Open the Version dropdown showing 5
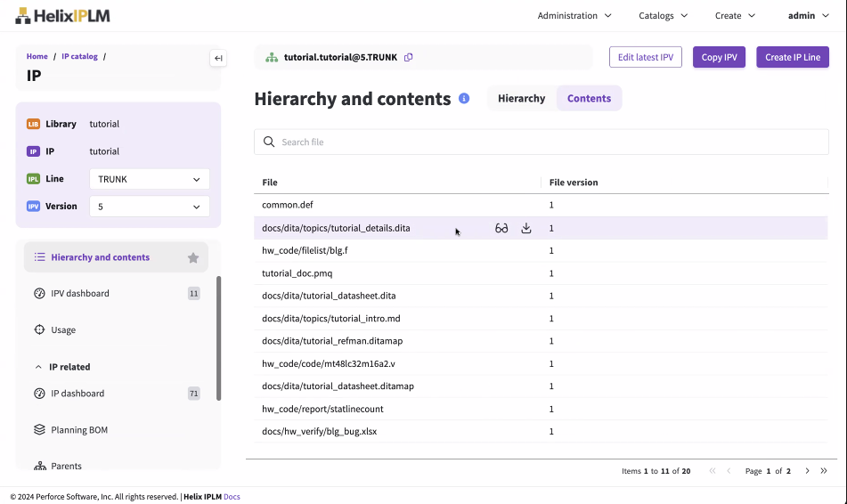The height and width of the screenshot is (504, 847). click(150, 207)
